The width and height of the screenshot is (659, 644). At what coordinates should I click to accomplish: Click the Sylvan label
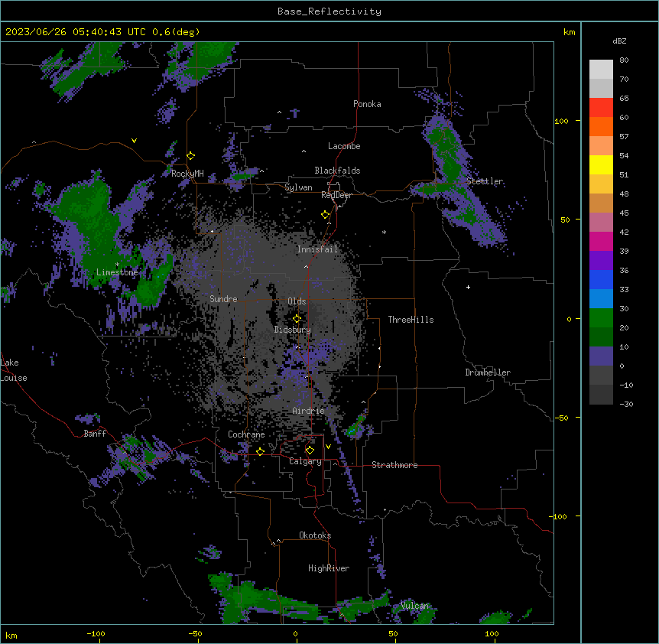[x=298, y=187]
